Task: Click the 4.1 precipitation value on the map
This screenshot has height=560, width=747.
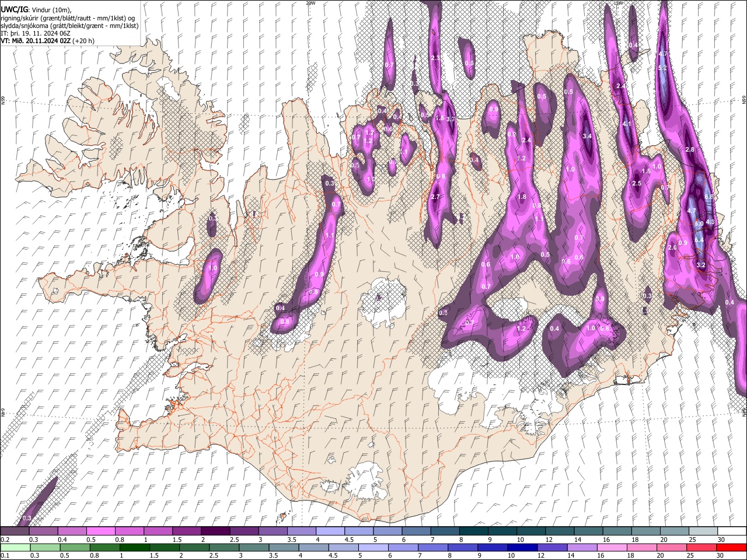Action: point(627,124)
